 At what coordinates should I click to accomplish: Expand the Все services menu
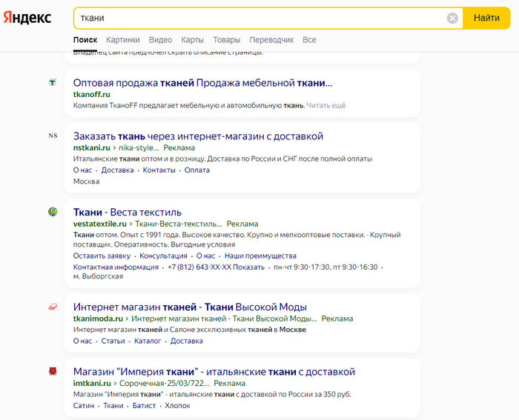[x=309, y=40]
